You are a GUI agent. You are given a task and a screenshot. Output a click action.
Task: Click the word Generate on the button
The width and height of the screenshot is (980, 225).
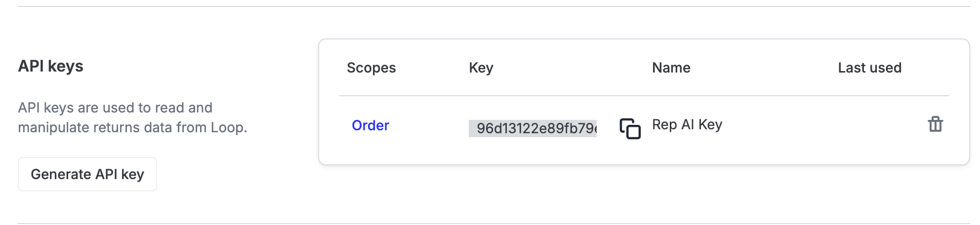tap(61, 174)
